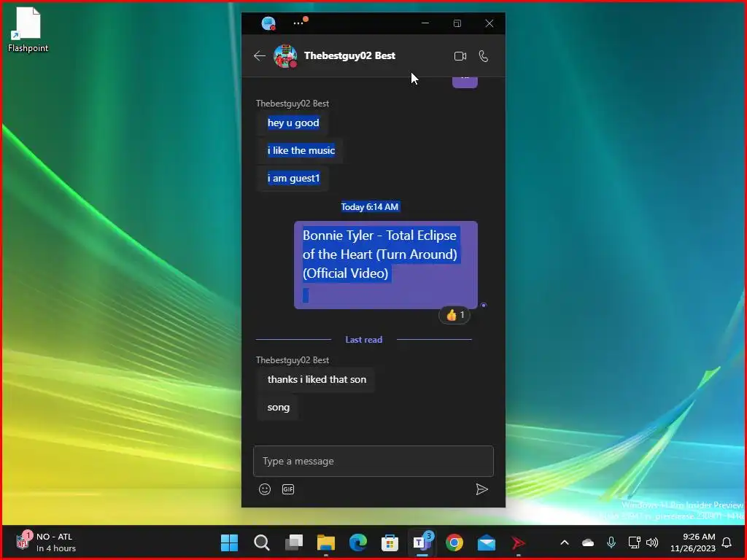Switch to Microsoft Teams taskbar icon
The height and width of the screenshot is (560, 747).
422,542
